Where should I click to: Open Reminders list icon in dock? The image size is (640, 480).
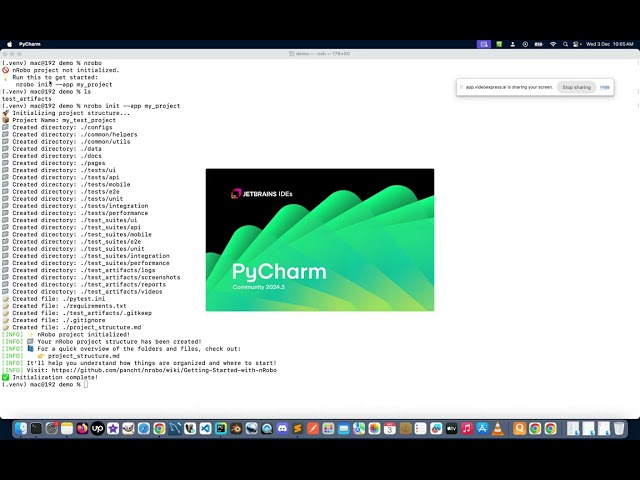pyautogui.click(x=420, y=429)
